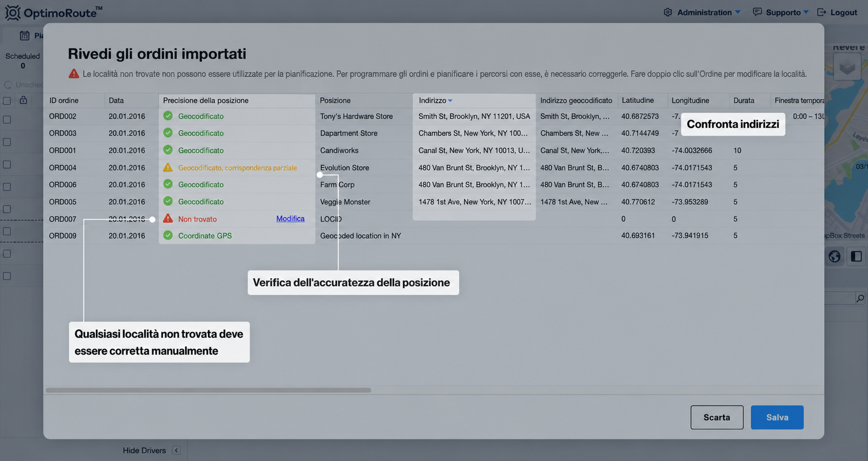Click the Supporto chat icon

(x=757, y=12)
